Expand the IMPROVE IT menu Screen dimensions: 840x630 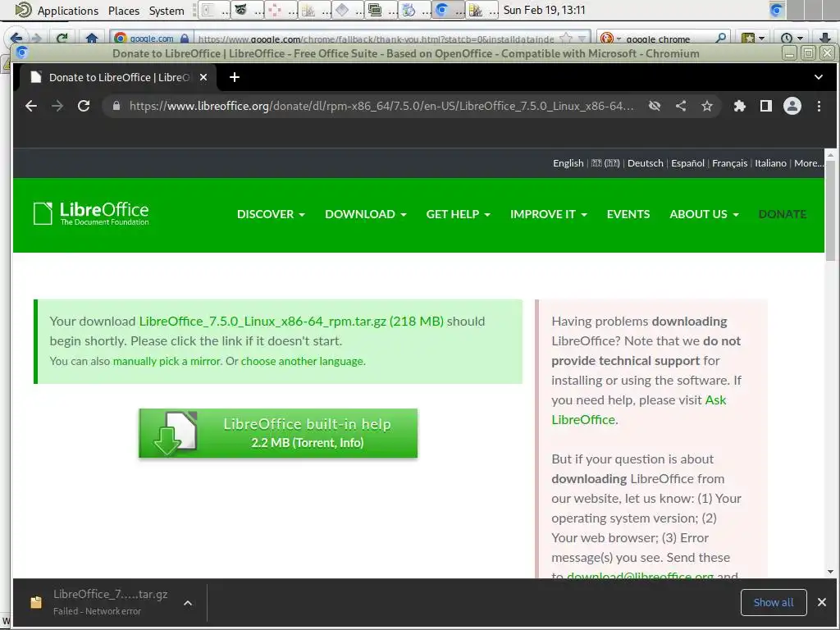coord(549,214)
